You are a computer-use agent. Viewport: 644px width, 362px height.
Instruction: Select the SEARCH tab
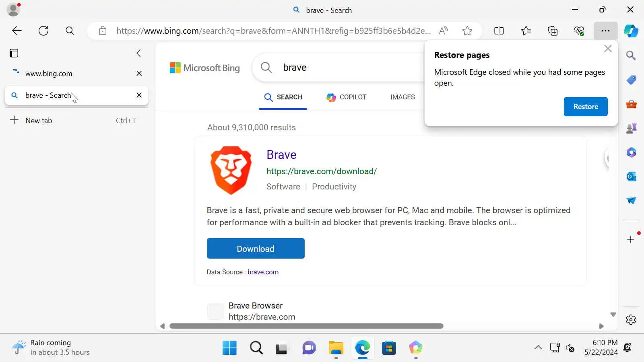point(283,97)
